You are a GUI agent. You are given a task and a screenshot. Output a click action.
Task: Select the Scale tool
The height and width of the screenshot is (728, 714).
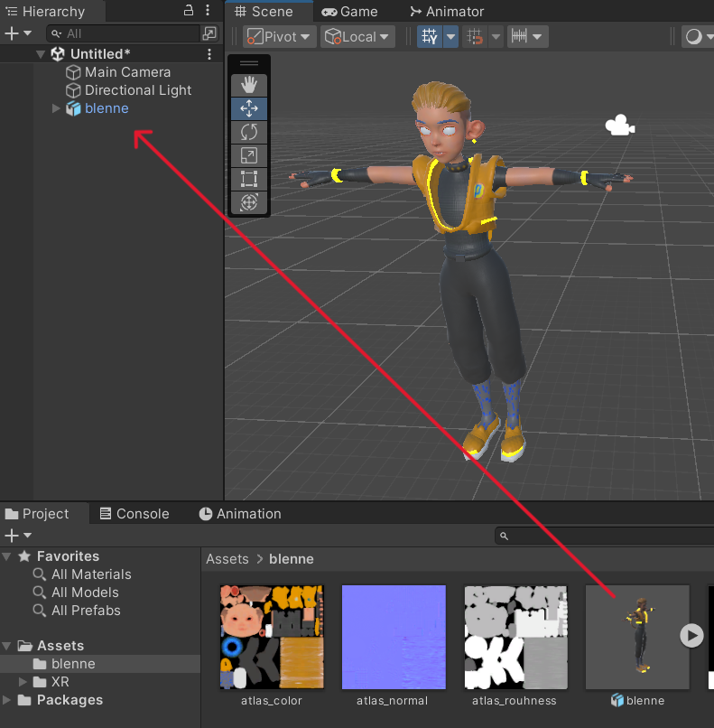point(249,155)
